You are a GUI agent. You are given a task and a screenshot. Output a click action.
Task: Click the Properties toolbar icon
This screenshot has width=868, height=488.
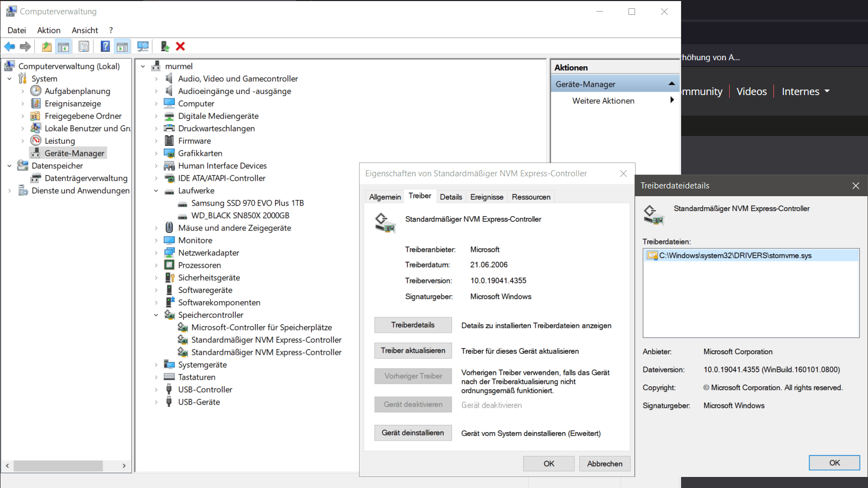(x=84, y=46)
